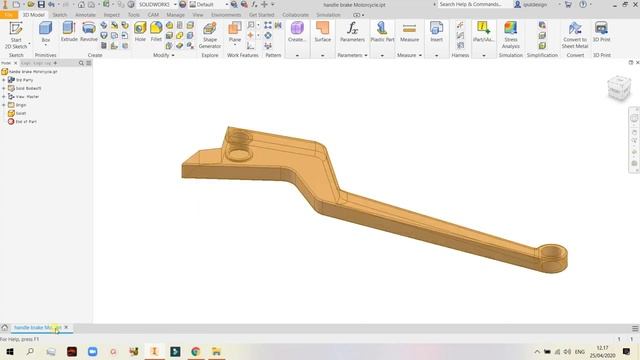
Task: Open the Help dropdown arrow in title bar
Action: point(591,4)
